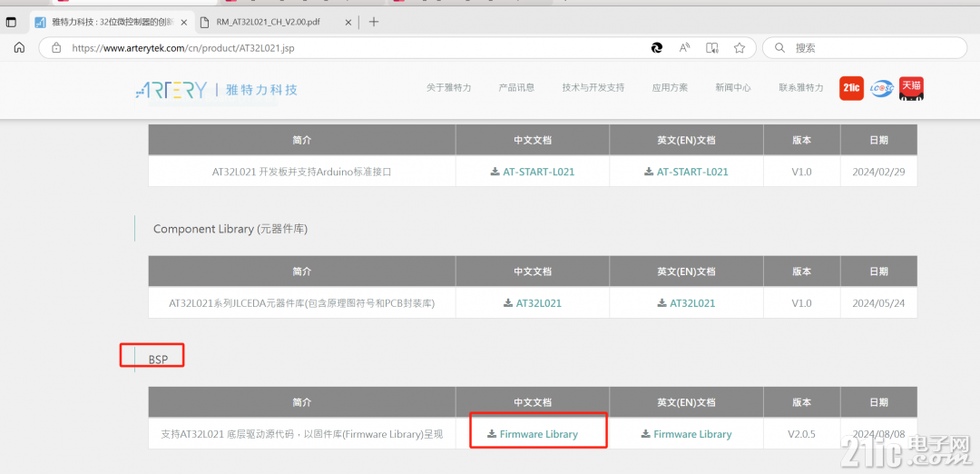Open 联系雅特力 menu
Image resolution: width=980 pixels, height=474 pixels.
pos(801,87)
